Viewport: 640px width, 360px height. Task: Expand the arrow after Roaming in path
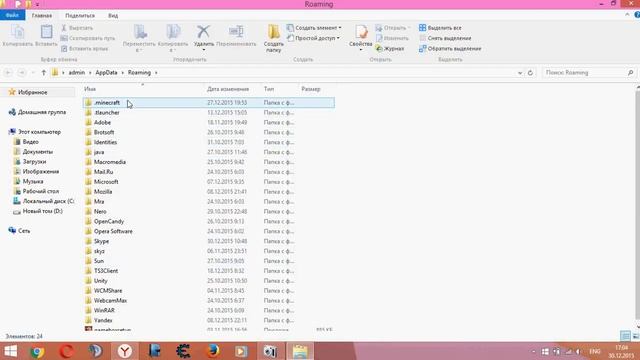156,73
